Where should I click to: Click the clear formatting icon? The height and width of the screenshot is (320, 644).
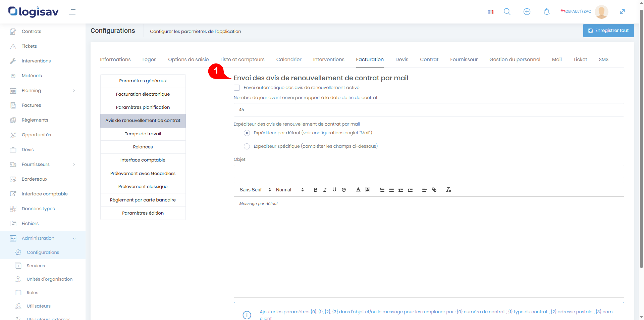point(448,190)
